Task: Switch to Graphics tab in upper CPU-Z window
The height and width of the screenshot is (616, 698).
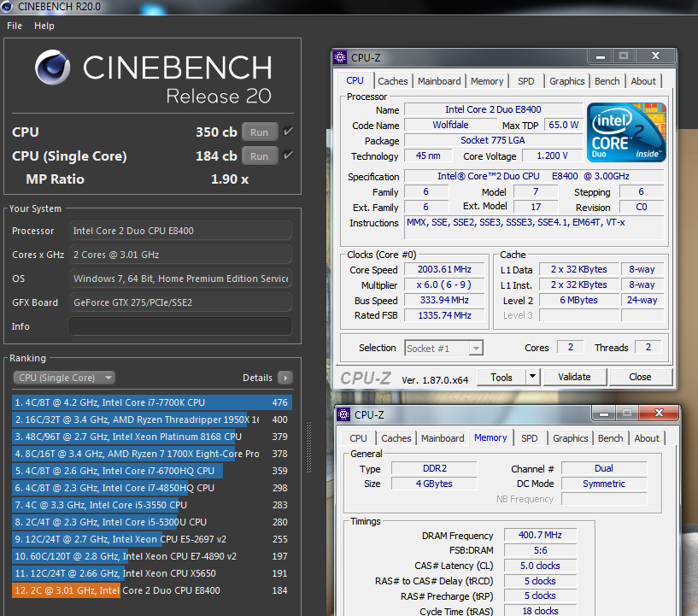Action: tap(566, 81)
